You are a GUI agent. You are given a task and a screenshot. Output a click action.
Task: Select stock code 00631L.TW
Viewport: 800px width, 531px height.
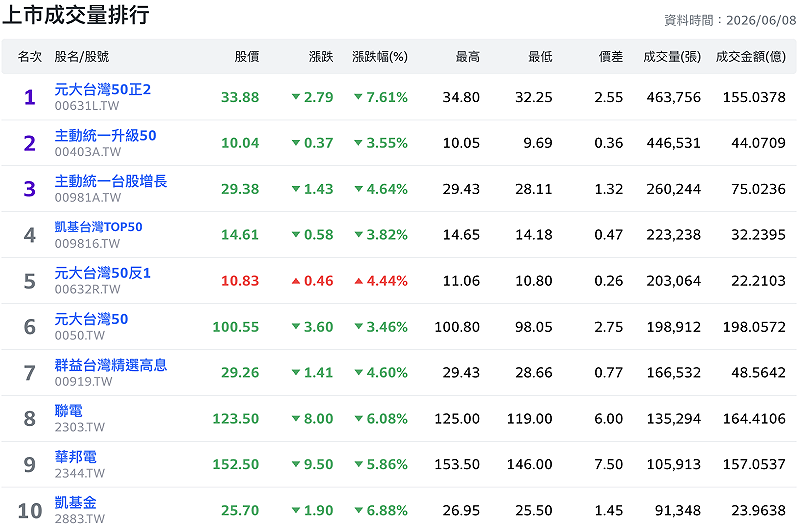87,106
